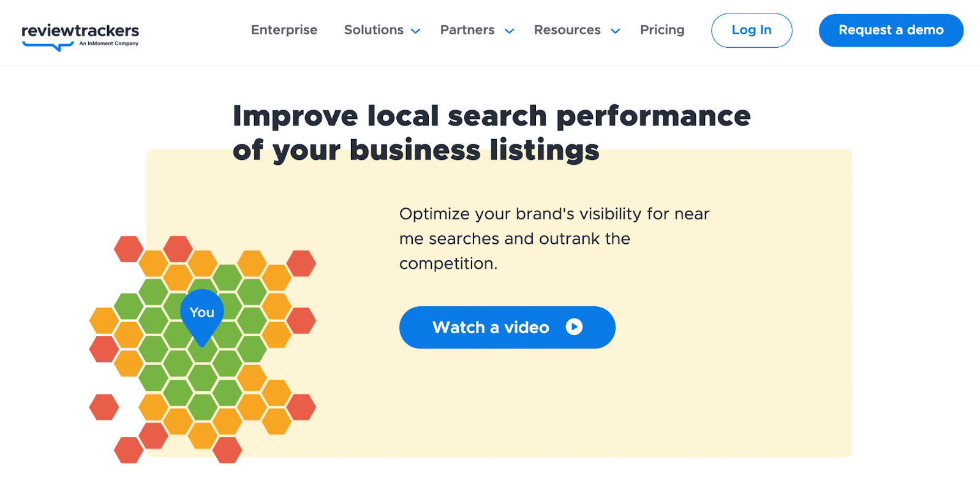The height and width of the screenshot is (487, 980).
Task: Select Partners in the top navigation
Action: tap(467, 29)
